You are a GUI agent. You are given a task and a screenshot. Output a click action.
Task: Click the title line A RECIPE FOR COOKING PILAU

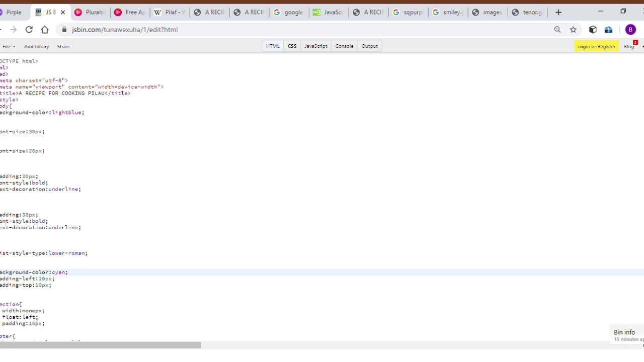65,93
